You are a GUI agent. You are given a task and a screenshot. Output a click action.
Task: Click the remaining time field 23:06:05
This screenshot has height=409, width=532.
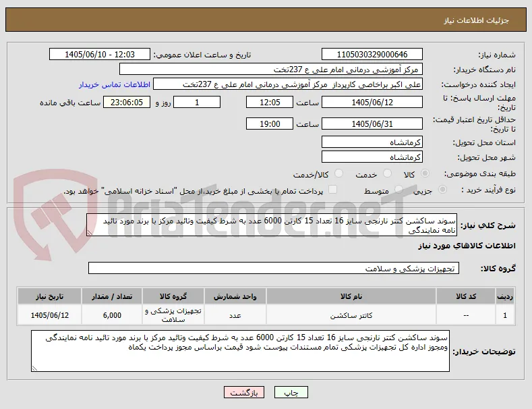click(x=127, y=103)
